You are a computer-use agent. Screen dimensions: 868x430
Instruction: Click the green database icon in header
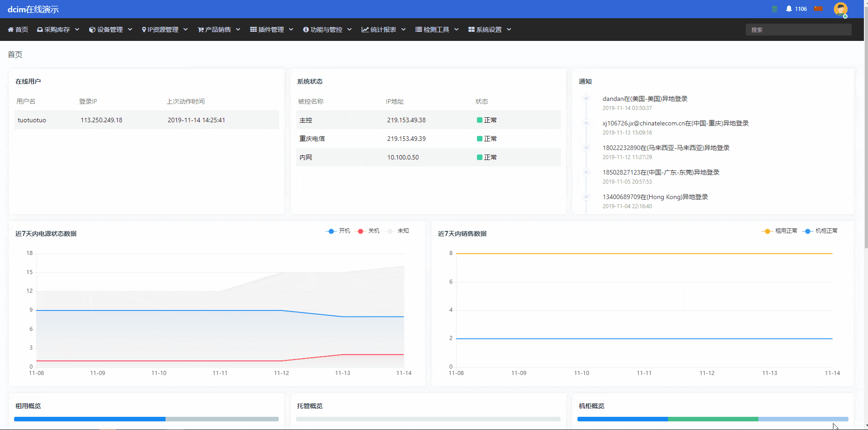775,9
